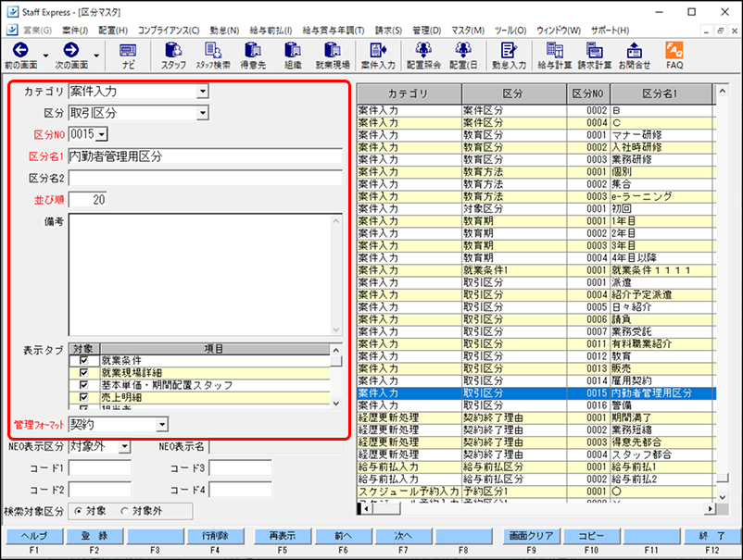The image size is (743, 560).
Task: Click the FAQ toolbar icon
Action: click(674, 56)
